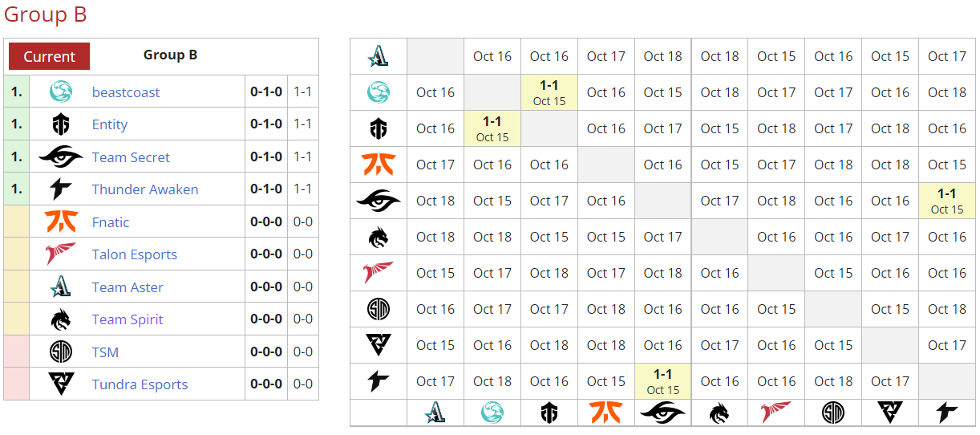This screenshot has height=435, width=980.
Task: Click the Fnatic logo in the crosstable's left column
Action: (x=379, y=165)
